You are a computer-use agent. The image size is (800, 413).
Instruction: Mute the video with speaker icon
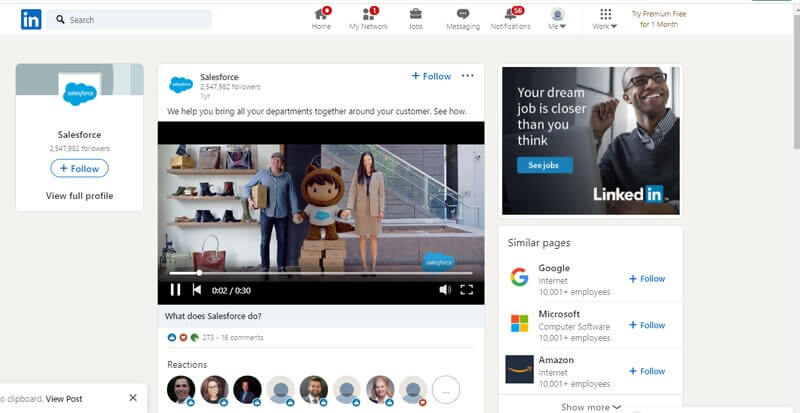tap(445, 290)
